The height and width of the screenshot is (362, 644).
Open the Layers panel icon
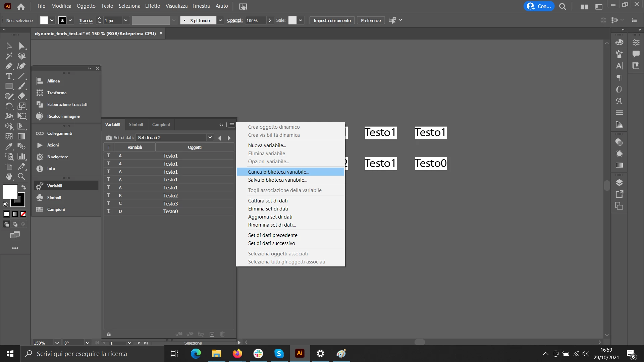pyautogui.click(x=619, y=183)
